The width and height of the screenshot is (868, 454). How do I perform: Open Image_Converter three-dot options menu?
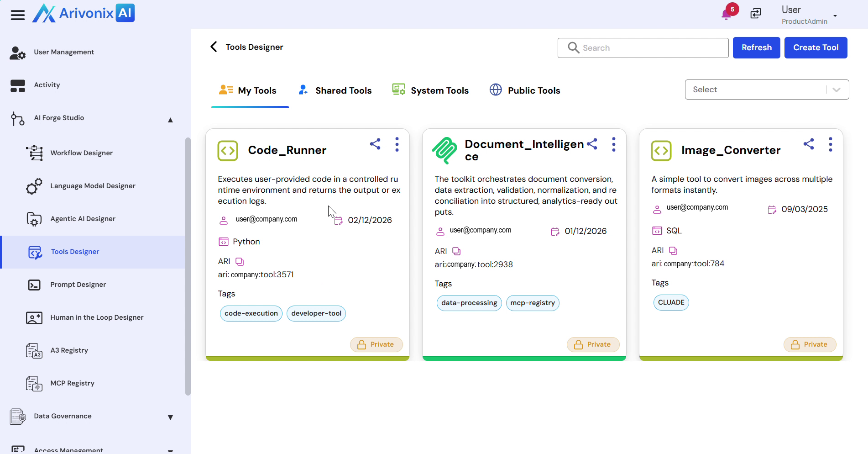pyautogui.click(x=830, y=144)
